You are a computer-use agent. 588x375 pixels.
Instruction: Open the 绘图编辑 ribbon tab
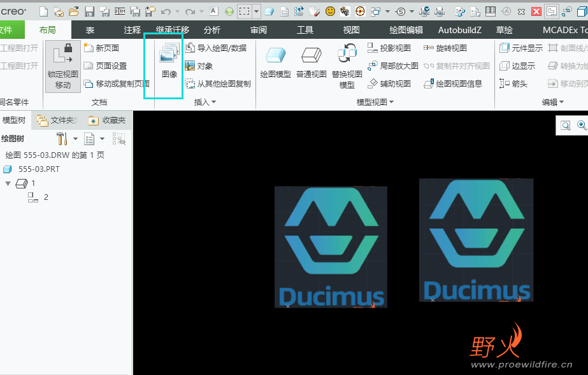click(x=406, y=30)
